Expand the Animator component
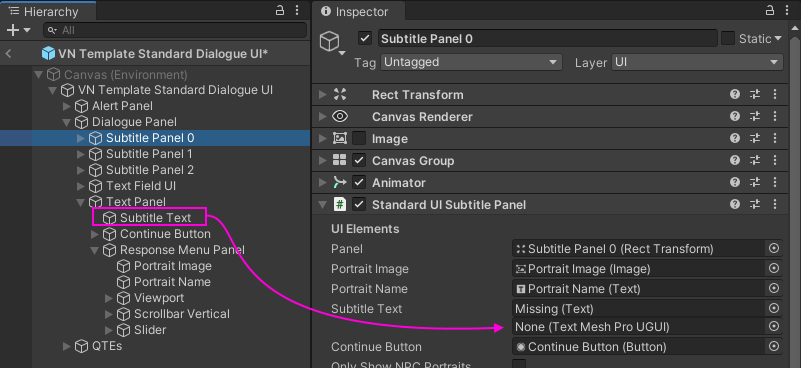The height and width of the screenshot is (368, 801). 322,182
